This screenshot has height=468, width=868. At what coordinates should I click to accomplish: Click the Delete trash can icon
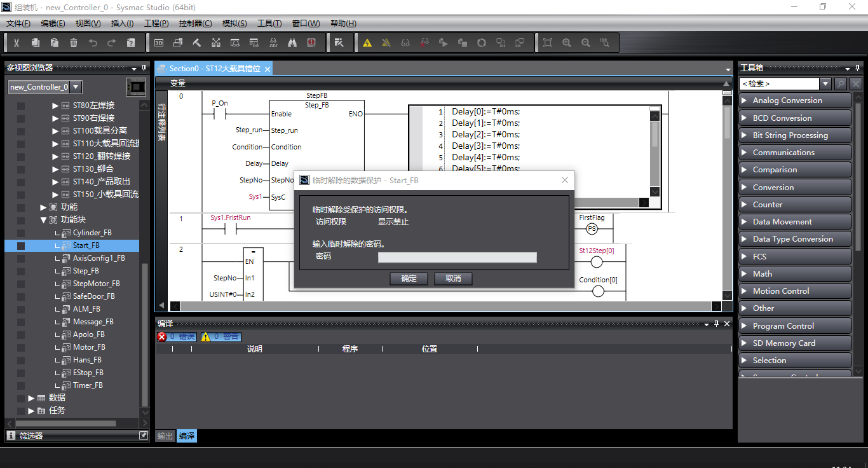point(74,43)
